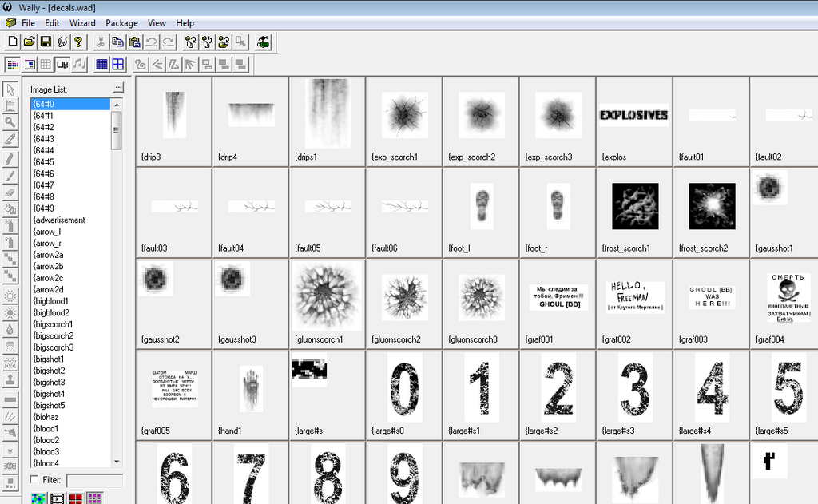The width and height of the screenshot is (818, 504).
Task: Click the New file icon
Action: coord(13,42)
